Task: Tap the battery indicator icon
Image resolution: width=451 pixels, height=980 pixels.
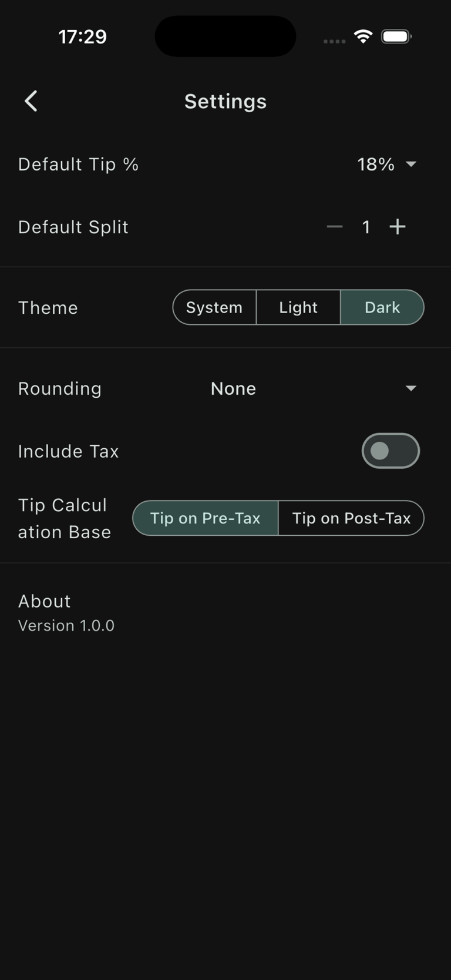Action: coord(396,36)
